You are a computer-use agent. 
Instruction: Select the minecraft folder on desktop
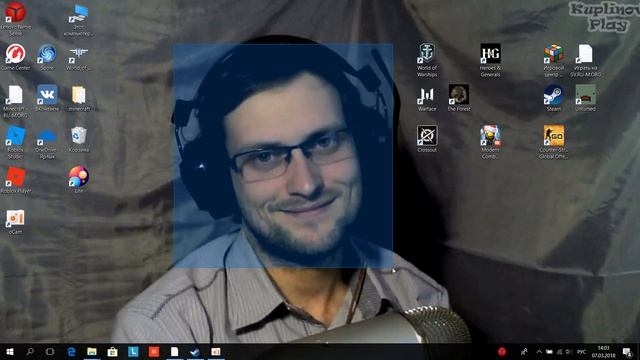pyautogui.click(x=78, y=98)
